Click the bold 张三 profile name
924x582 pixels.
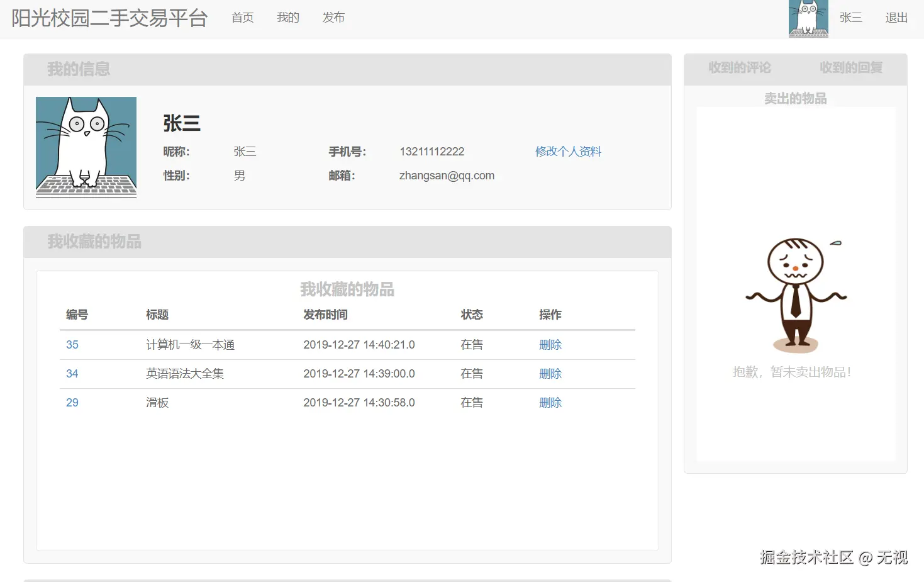pos(182,123)
